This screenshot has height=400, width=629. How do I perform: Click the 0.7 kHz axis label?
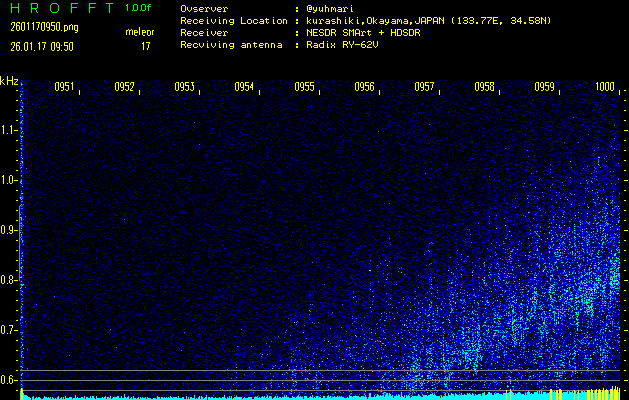[9, 330]
